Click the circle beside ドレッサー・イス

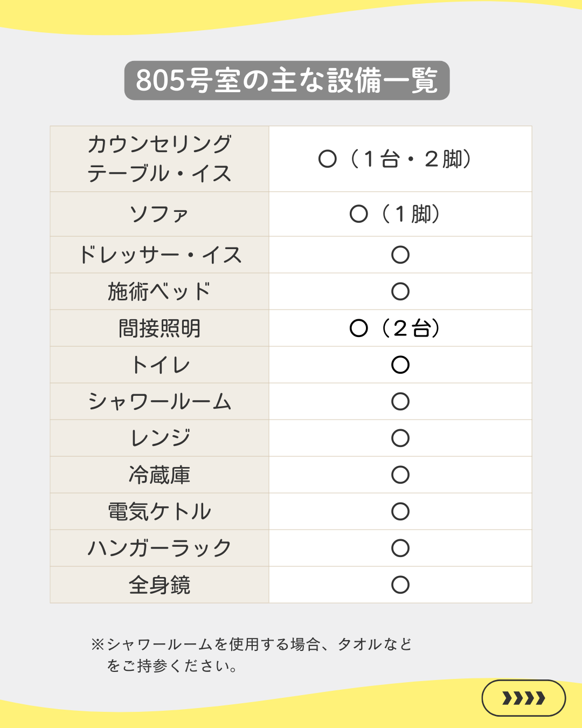[400, 255]
